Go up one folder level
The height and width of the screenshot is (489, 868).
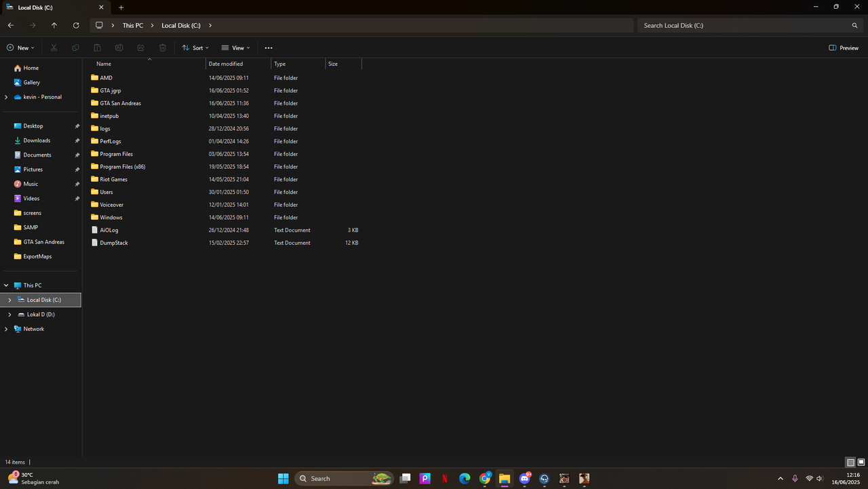pos(54,25)
